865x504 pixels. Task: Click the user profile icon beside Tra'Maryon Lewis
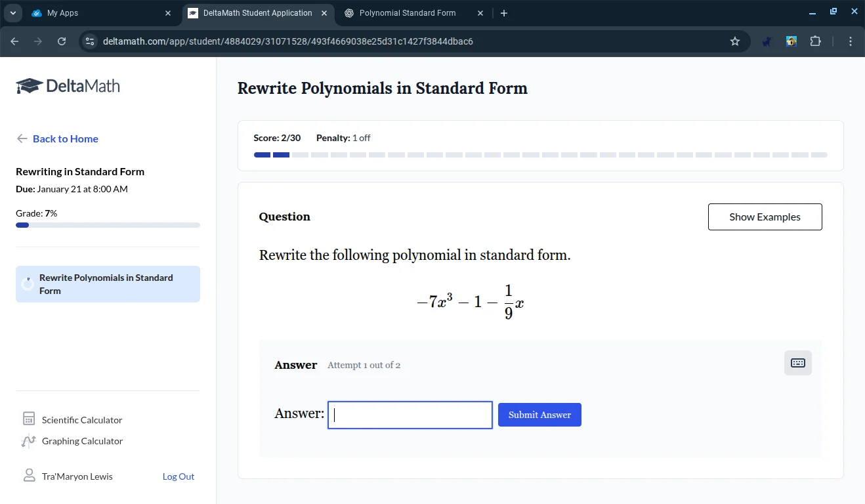click(x=29, y=476)
